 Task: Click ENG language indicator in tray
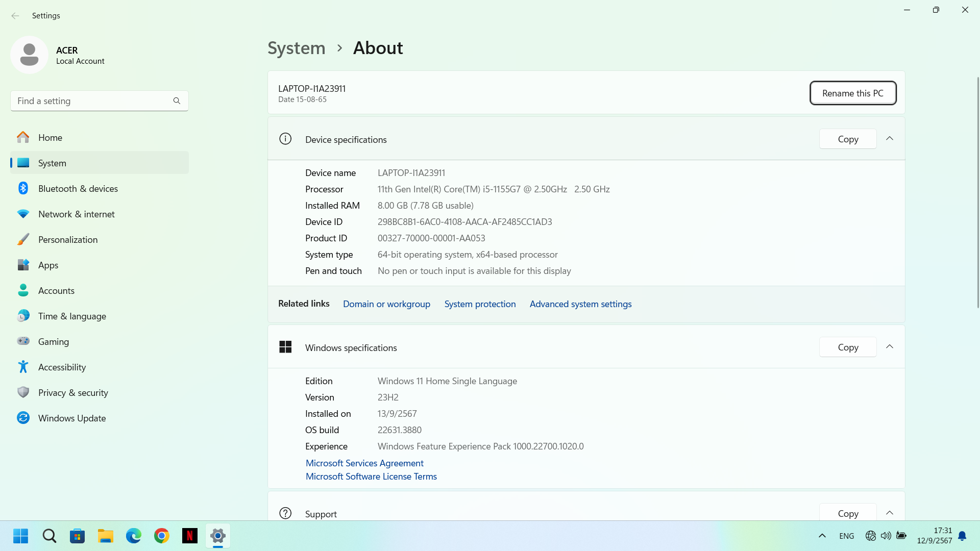coord(846,536)
